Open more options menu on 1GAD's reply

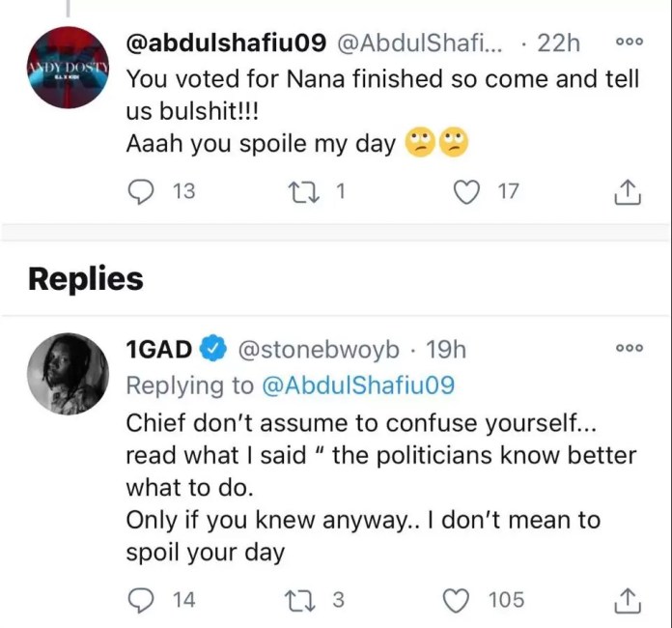click(x=630, y=348)
